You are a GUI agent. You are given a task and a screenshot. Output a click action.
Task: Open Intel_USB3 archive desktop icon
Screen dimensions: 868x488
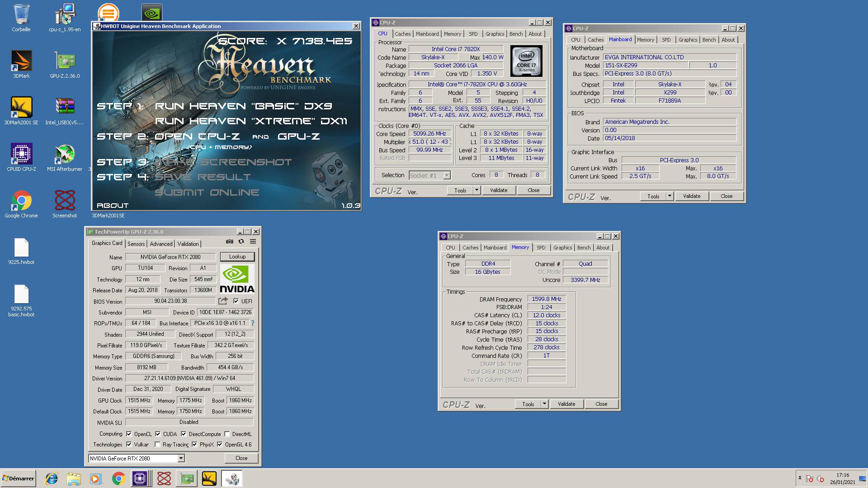point(65,111)
